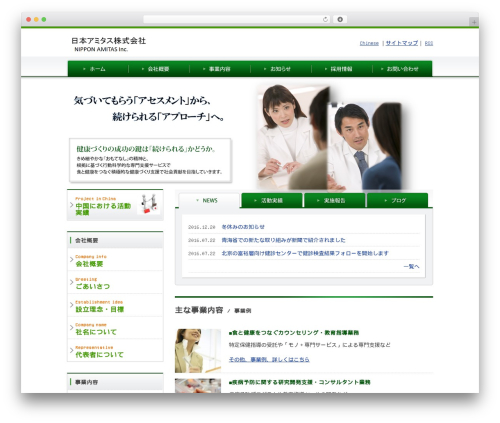Viewport: 500px width, 423px height.
Task: Open 採用情報 in the navigation bar
Action: [x=342, y=69]
